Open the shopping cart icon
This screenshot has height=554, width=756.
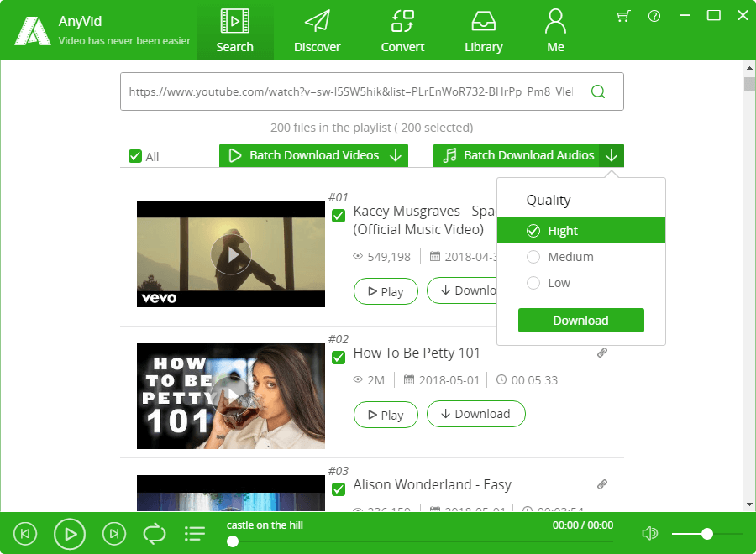coord(623,16)
